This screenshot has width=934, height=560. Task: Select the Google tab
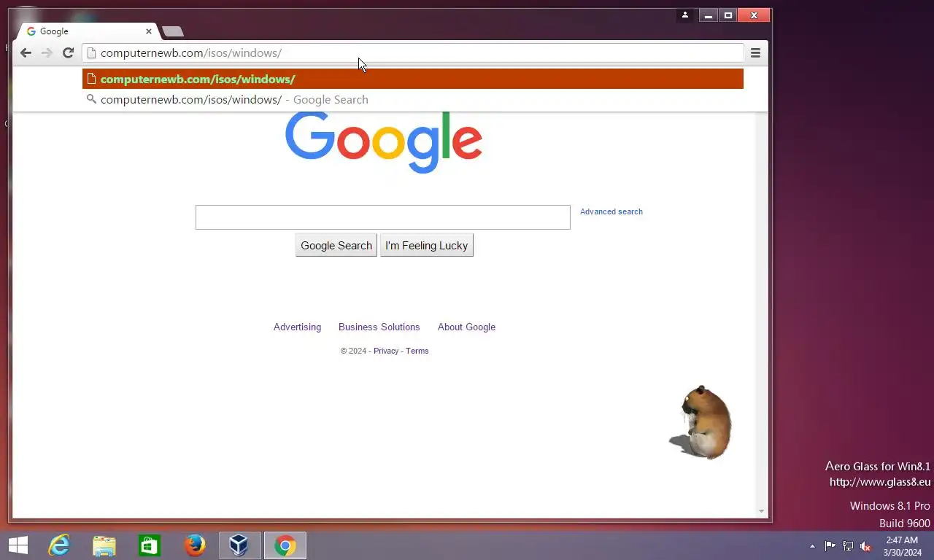[x=88, y=31]
